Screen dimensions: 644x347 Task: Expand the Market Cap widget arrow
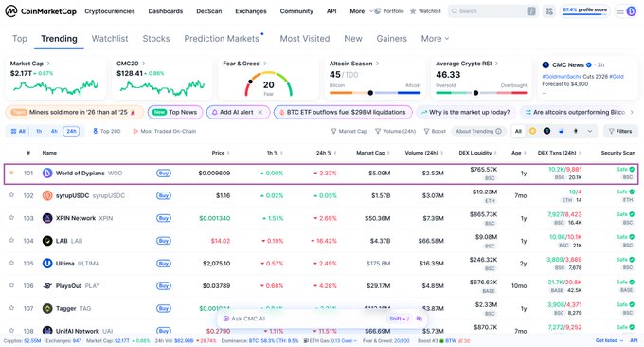tap(48, 64)
